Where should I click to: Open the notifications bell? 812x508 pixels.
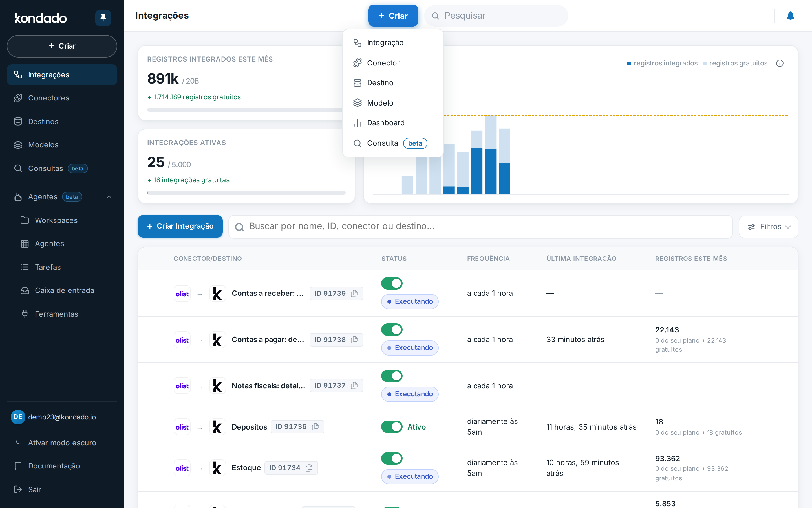[790, 16]
